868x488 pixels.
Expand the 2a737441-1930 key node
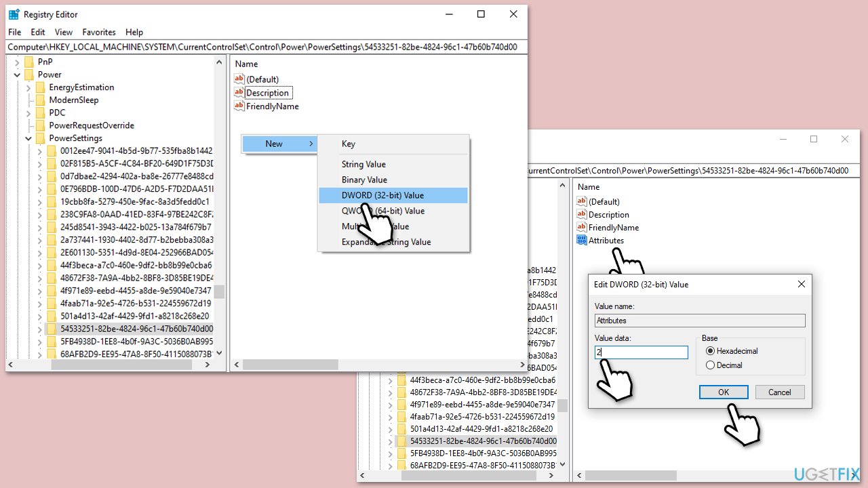(40, 240)
